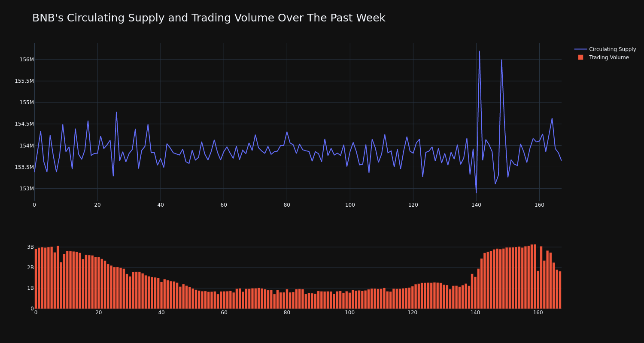Image resolution: width=644 pixels, height=343 pixels.
Task: Click the last volume bar at right edge
Action: click(560, 290)
